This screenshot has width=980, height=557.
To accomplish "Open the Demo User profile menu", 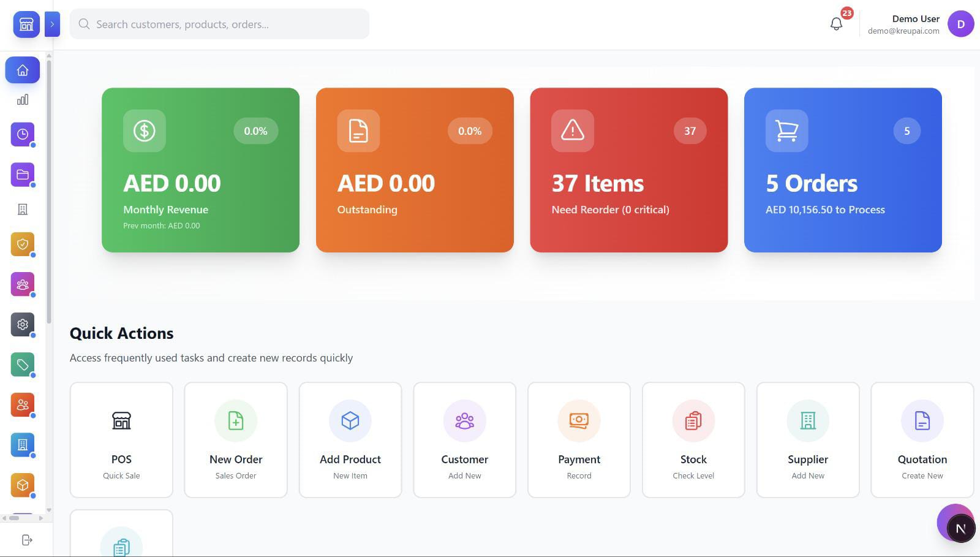I will (960, 25).
